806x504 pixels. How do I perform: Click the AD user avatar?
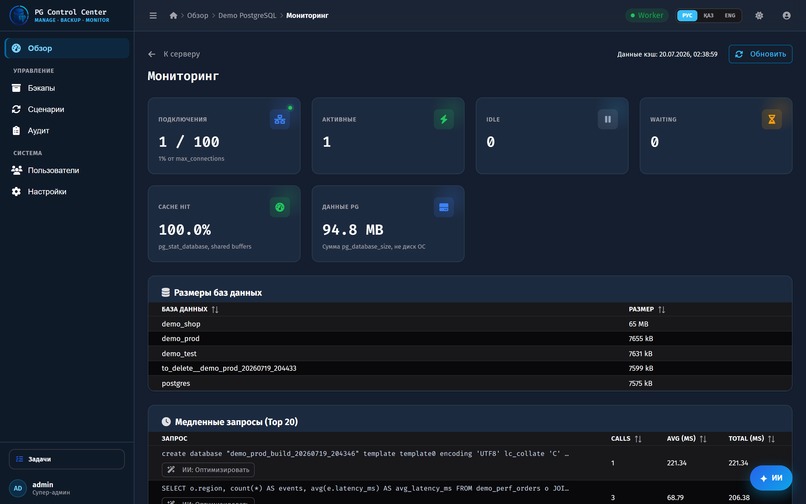point(18,488)
